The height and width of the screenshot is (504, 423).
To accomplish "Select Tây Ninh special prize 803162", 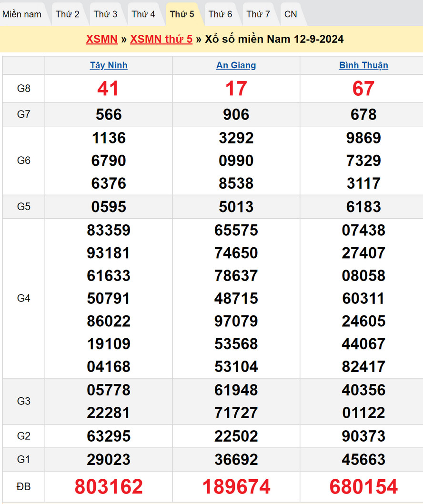I will pyautogui.click(x=109, y=486).
